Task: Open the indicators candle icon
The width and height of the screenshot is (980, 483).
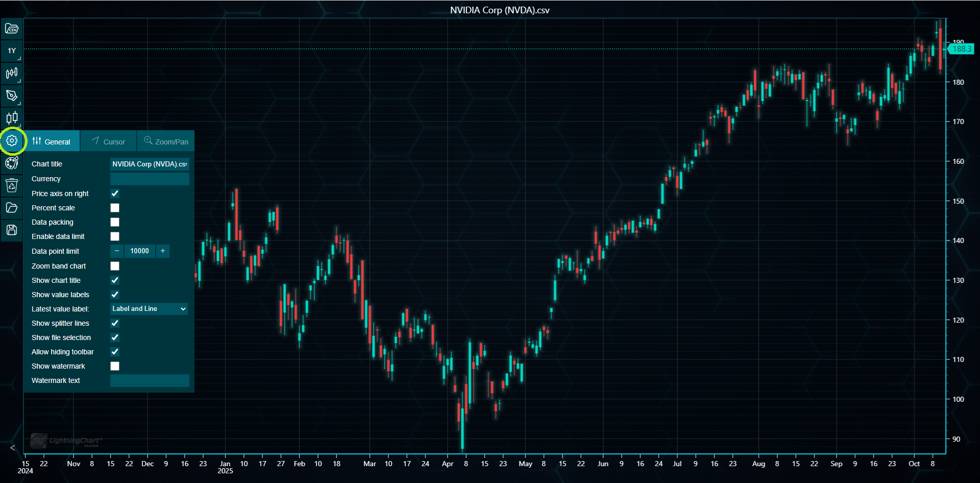Action: 12,118
